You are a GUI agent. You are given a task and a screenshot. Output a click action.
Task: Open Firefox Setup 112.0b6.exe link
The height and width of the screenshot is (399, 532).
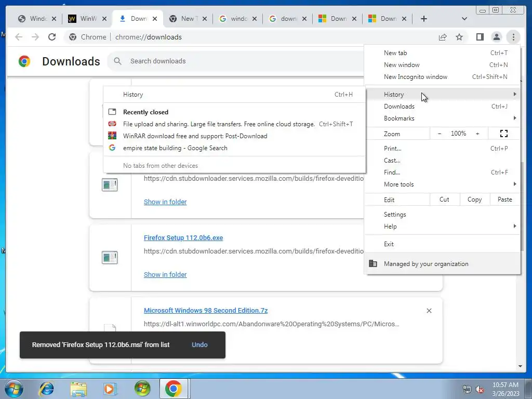coord(183,238)
